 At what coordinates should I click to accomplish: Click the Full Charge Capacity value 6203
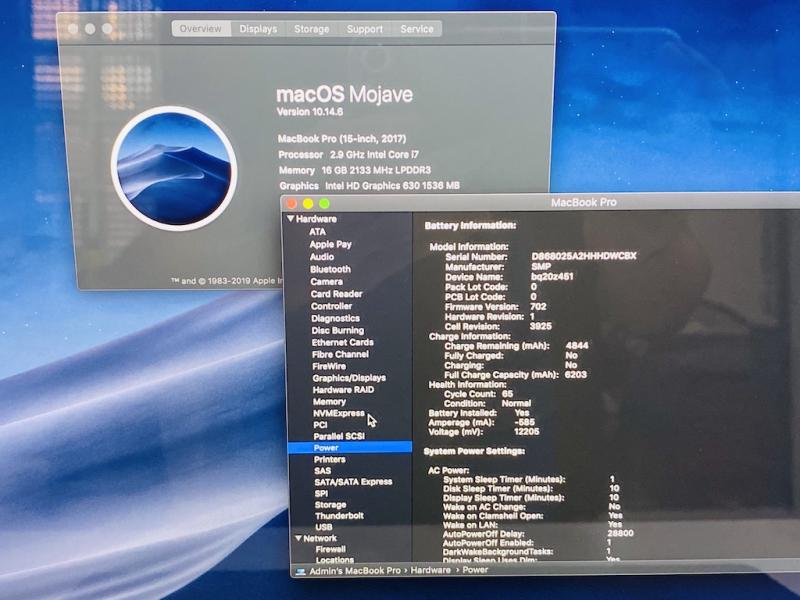click(576, 374)
